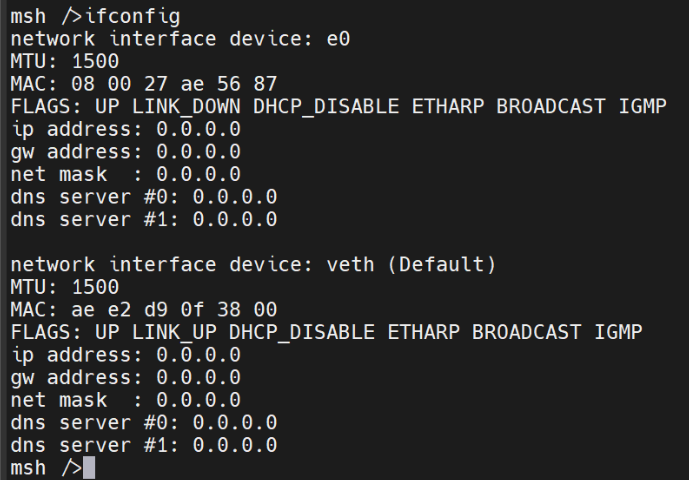Click the cursor block at the last prompt
This screenshot has height=480, width=689.
pos(89,467)
